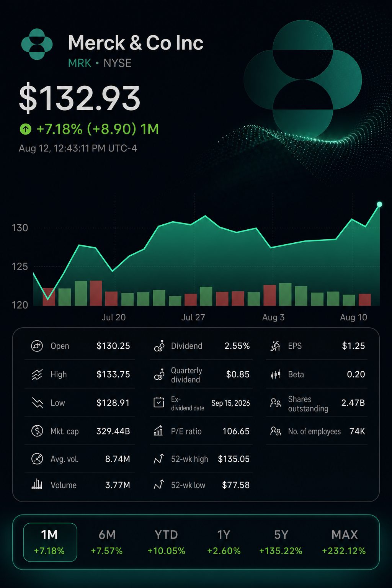Click the Shares outstanding people icon
The width and height of the screenshot is (392, 588).
(x=276, y=403)
